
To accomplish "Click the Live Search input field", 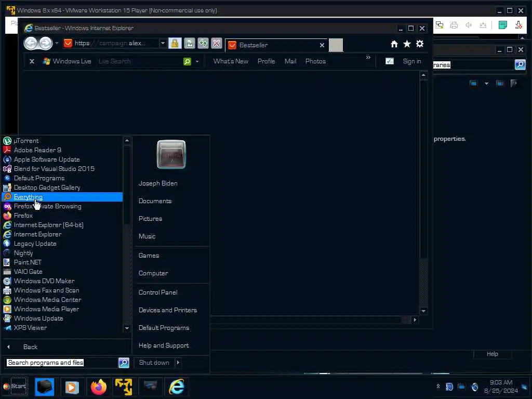I will [139, 61].
